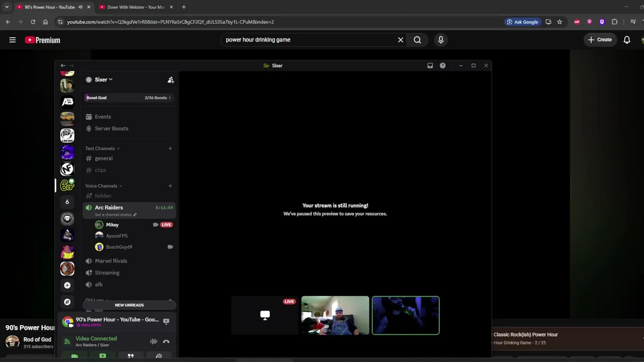Select the green 6er server icon
The width and height of the screenshot is (644, 362).
[67, 186]
